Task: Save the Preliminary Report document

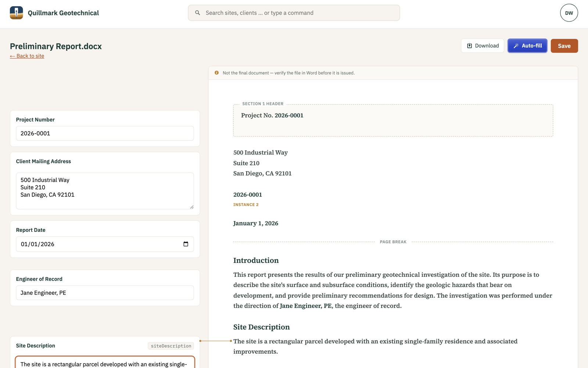Action: (x=564, y=46)
